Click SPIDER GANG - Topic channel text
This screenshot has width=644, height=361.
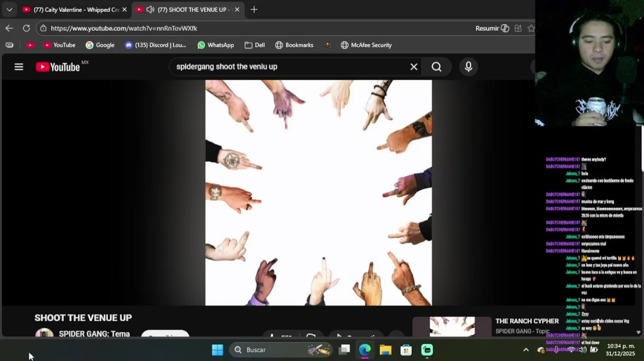click(523, 331)
